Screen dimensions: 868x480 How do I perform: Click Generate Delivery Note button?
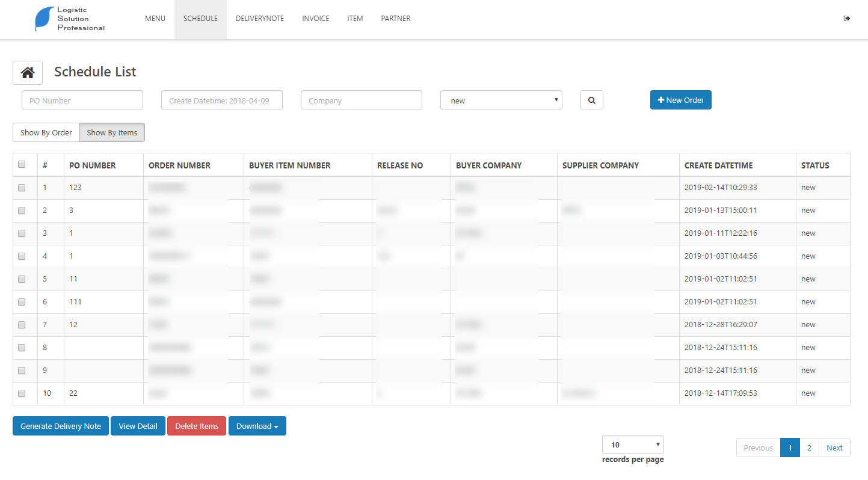pyautogui.click(x=61, y=426)
